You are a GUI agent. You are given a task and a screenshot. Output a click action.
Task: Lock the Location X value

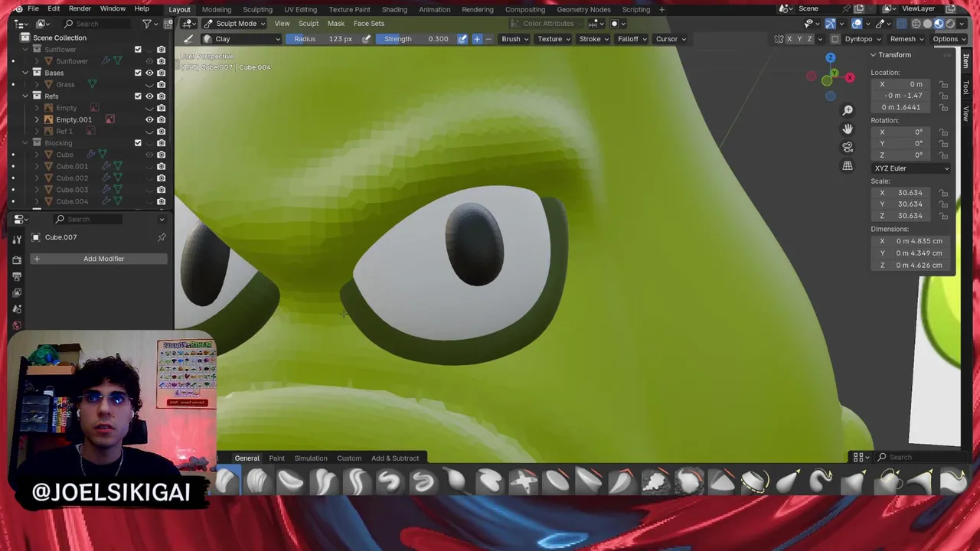click(x=944, y=84)
